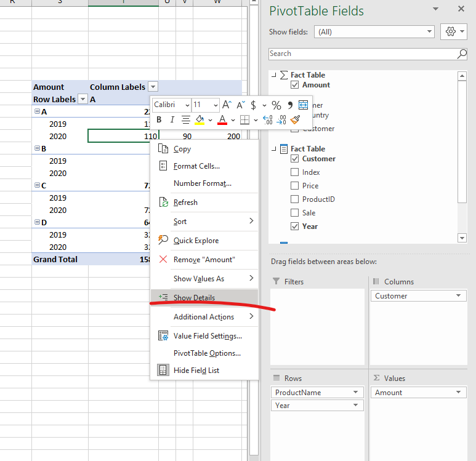Open Column Labels filter dropdown
Viewport: 476px width, 461px height.
(153, 87)
